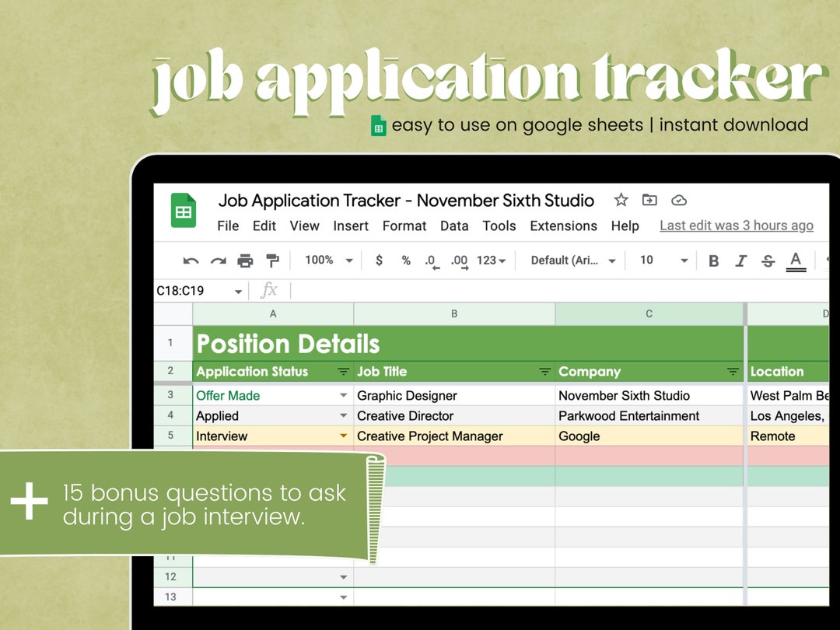Select column B header
Screen dimensions: 840x630
tap(454, 314)
